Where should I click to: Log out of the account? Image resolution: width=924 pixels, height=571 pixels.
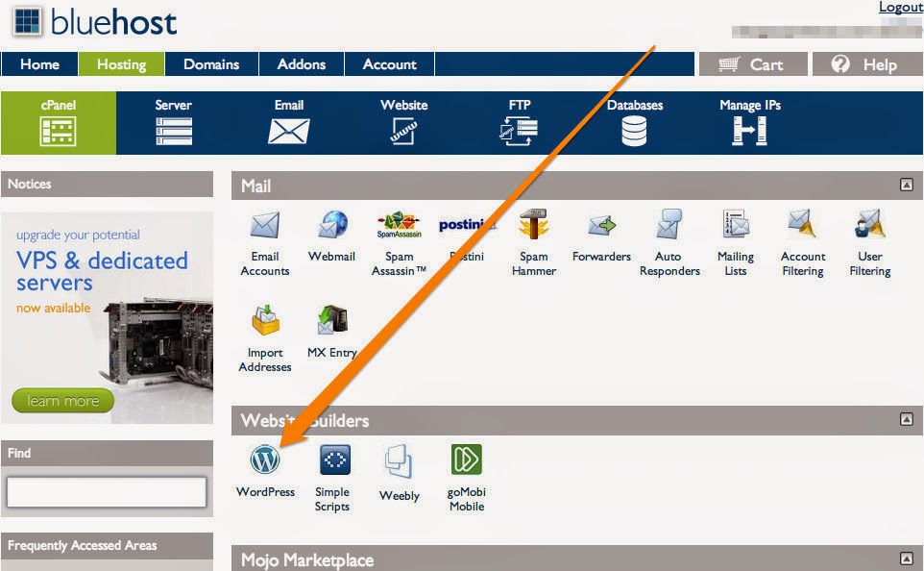coord(900,7)
